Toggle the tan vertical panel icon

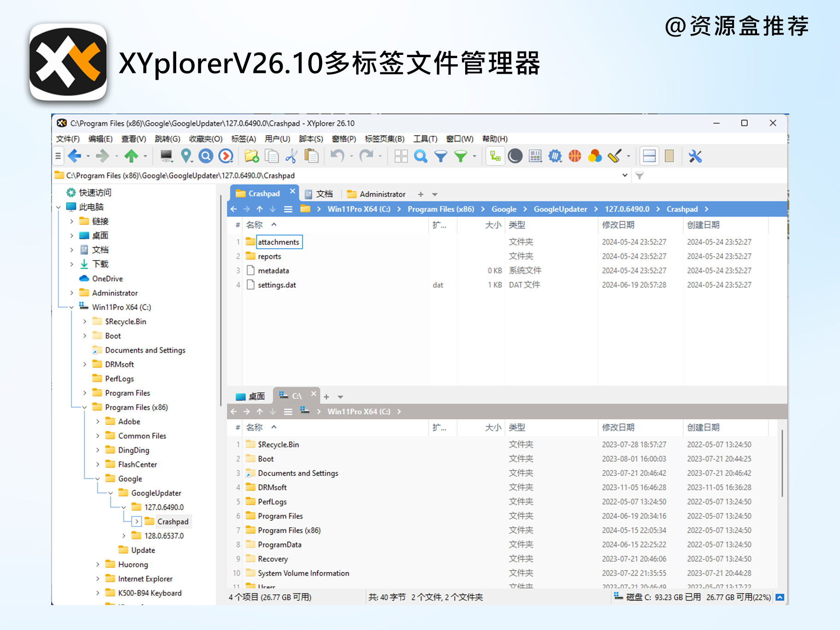coord(669,156)
